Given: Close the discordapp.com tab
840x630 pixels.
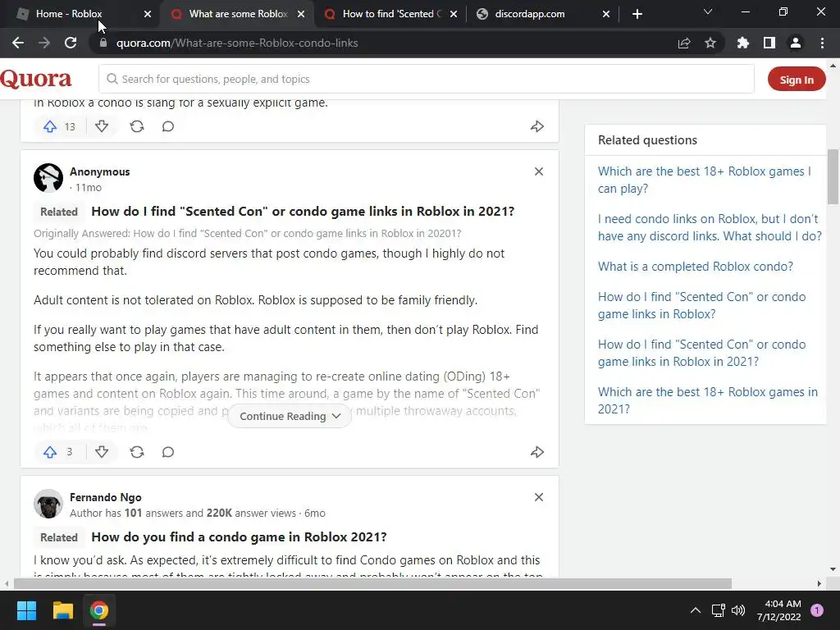Looking at the screenshot, I should click(x=606, y=14).
